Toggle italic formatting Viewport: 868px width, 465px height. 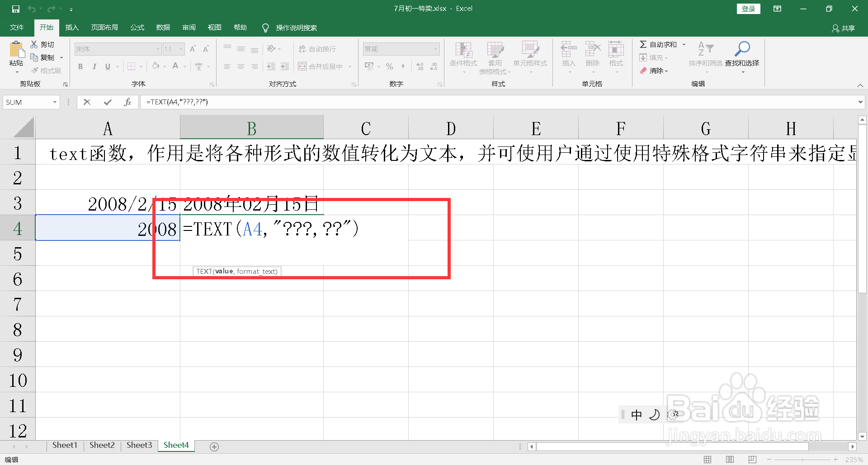(x=94, y=66)
